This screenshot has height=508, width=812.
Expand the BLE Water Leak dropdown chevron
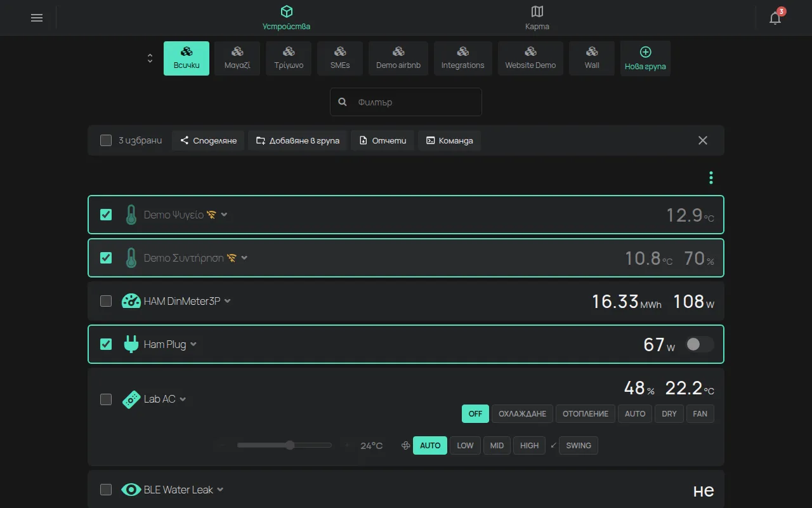[x=220, y=490]
